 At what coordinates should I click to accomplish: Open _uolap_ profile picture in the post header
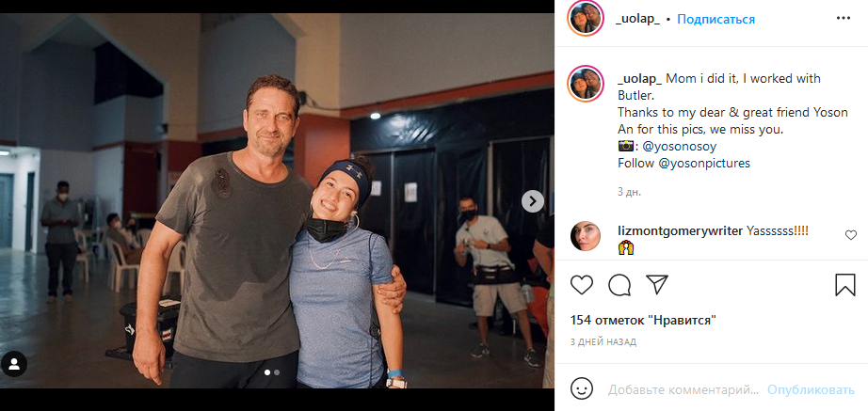[x=586, y=19]
